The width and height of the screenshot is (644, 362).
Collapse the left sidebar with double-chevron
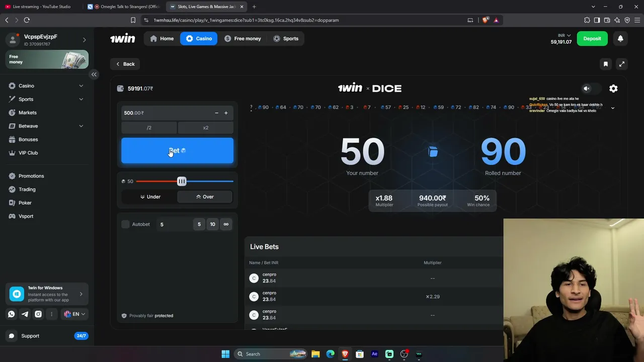[x=94, y=74]
